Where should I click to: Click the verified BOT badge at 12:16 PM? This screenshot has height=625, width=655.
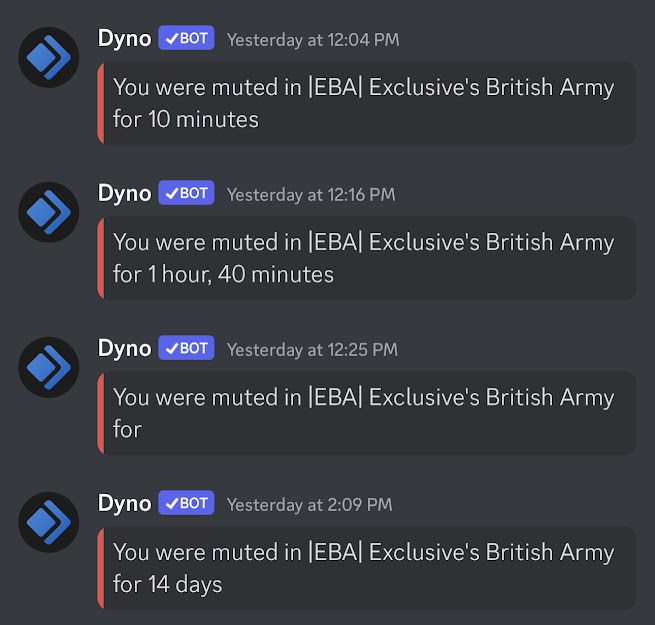tap(186, 193)
